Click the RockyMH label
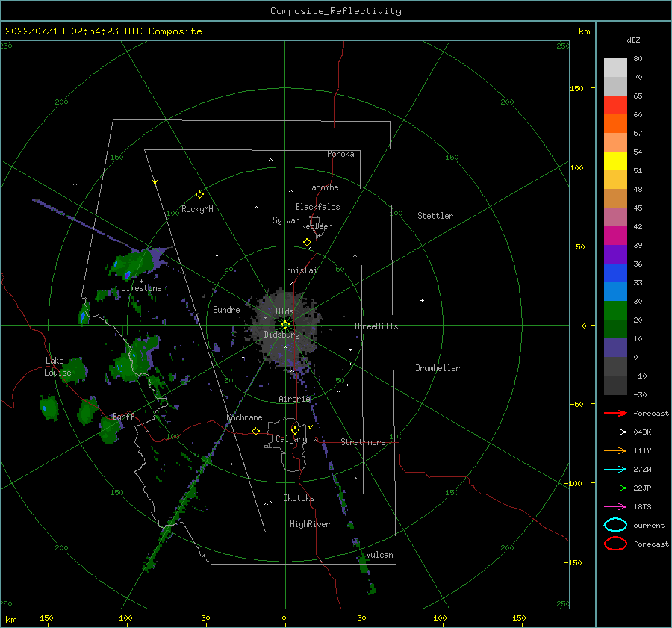The height and width of the screenshot is (628, 672). point(197,209)
